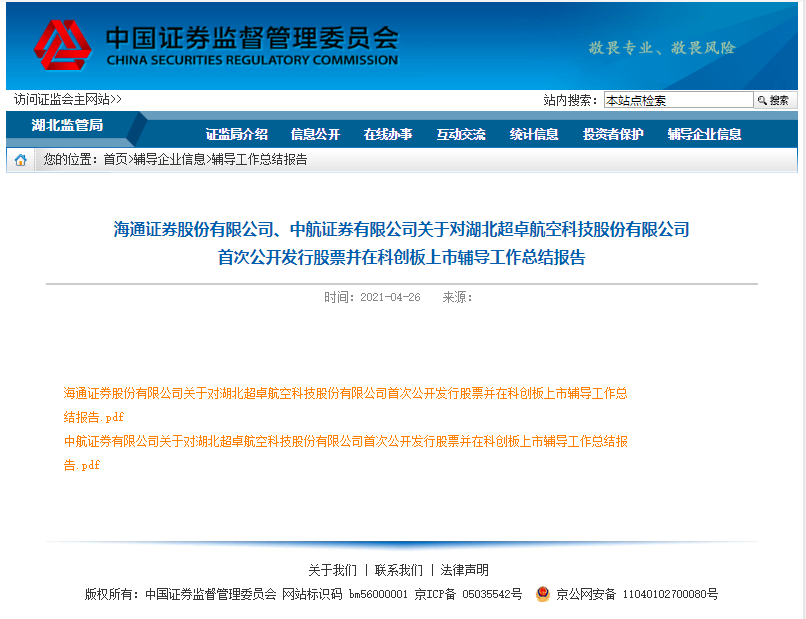
Task: Click the site search input field
Action: [679, 100]
